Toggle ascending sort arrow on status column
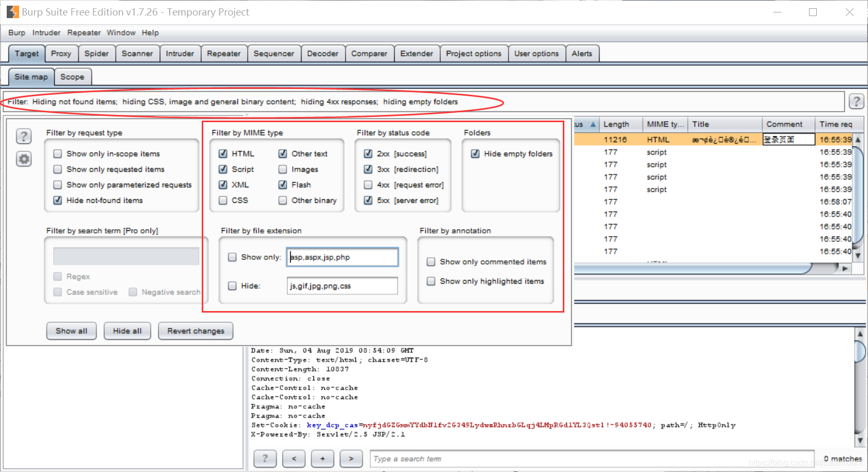 click(593, 124)
